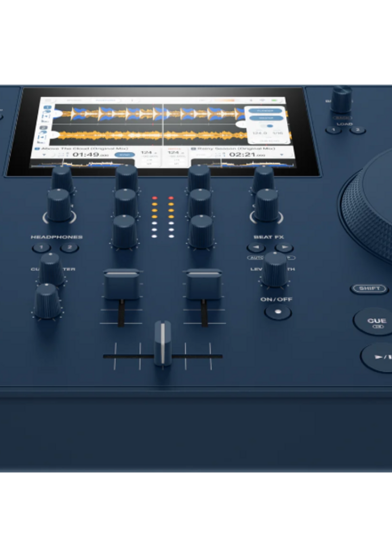Tap the green battery icon on touchscreen
392x549 pixels.
274,100
